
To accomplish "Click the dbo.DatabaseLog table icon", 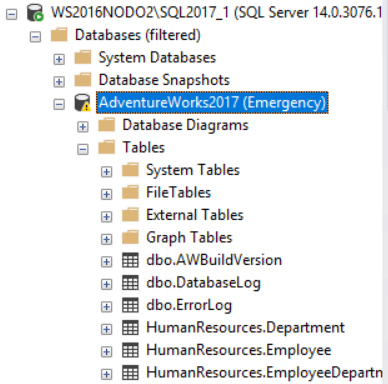I will click(x=130, y=283).
